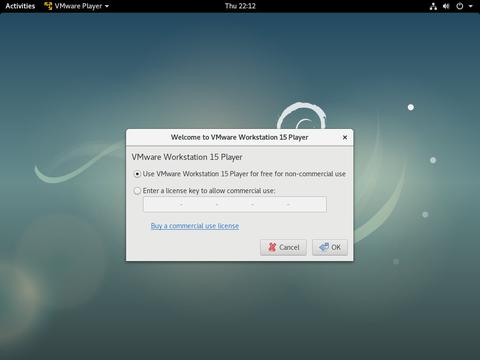Click the volume speaker icon

446,6
